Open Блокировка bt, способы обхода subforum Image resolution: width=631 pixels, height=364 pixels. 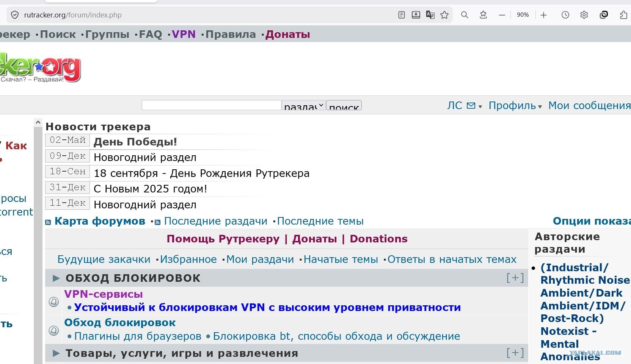click(x=337, y=336)
